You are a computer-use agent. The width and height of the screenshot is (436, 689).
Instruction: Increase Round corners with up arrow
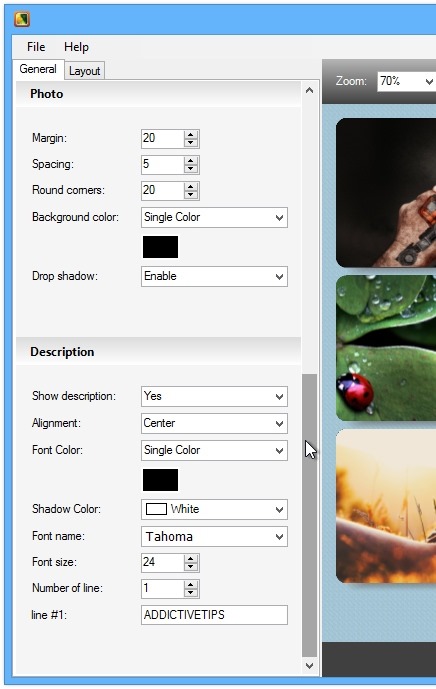pyautogui.click(x=190, y=186)
